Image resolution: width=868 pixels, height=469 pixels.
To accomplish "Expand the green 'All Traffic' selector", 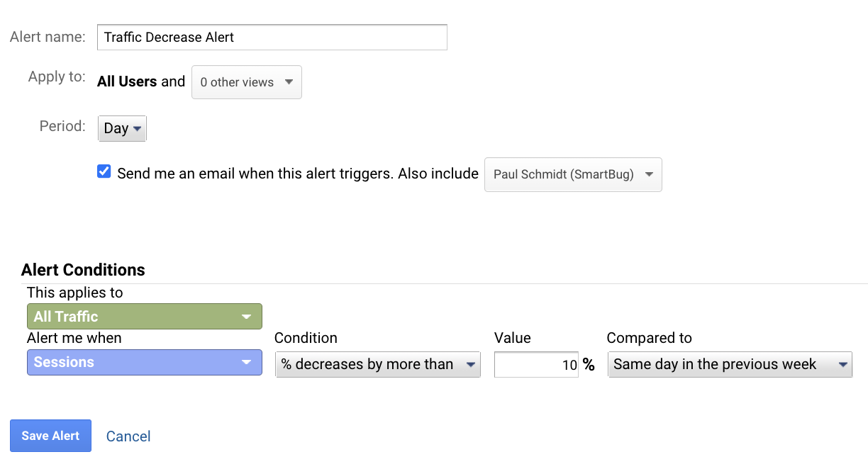I will 144,317.
